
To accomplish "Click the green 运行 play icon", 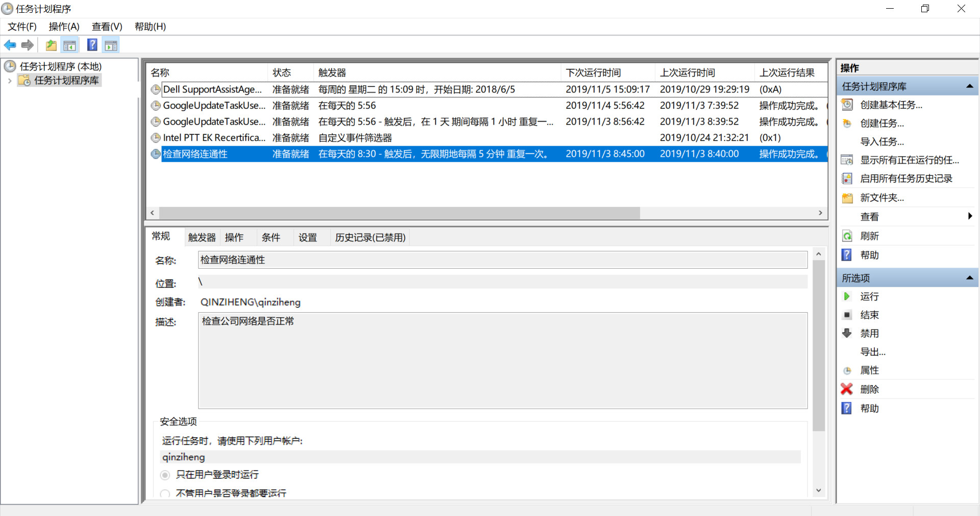I will [x=847, y=296].
